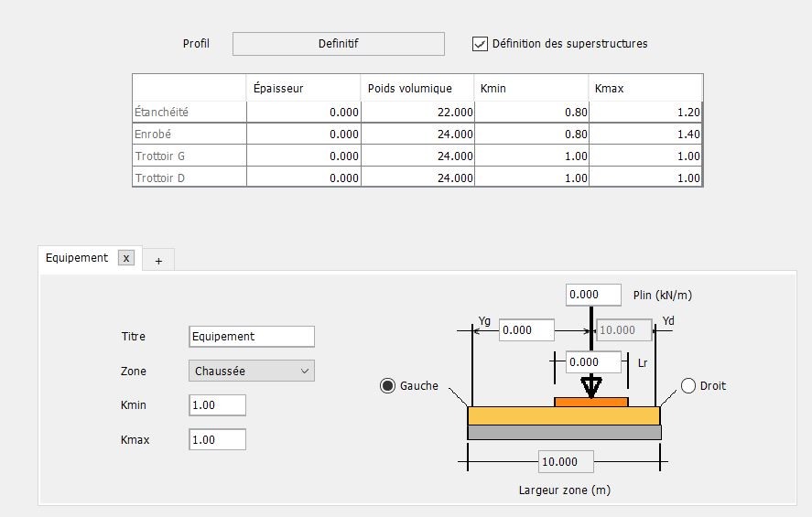Open the Zone Chaussée dropdown
812x517 pixels.
[252, 371]
